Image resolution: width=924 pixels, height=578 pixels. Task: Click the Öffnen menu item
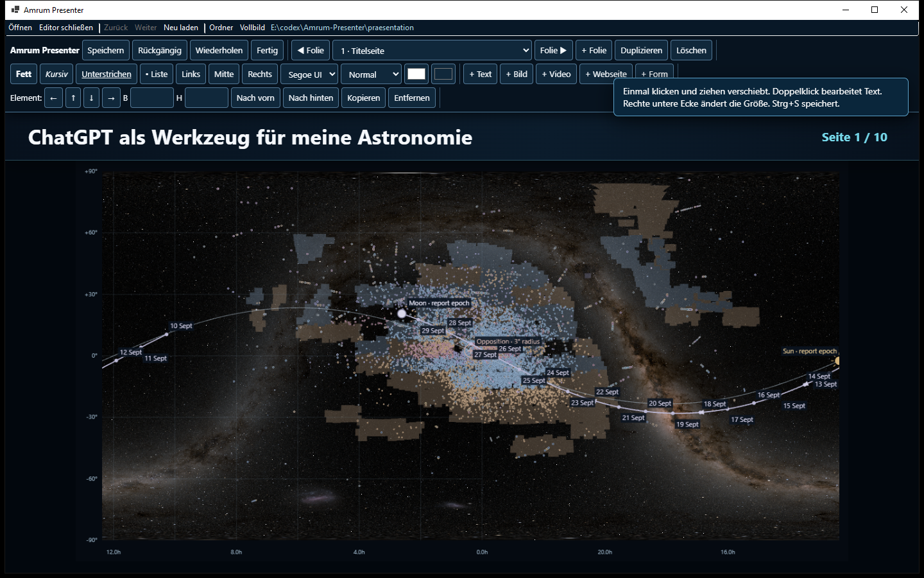click(21, 28)
